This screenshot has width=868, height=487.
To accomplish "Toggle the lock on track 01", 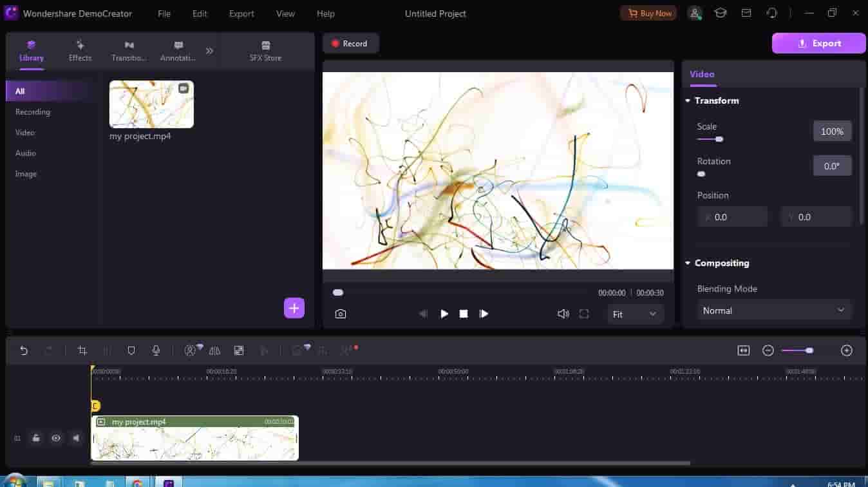I will pos(36,438).
